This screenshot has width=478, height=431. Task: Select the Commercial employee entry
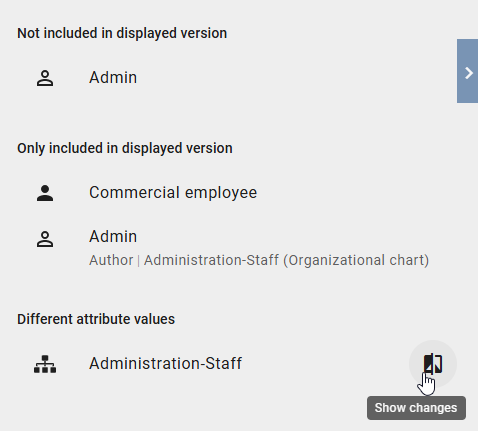(173, 193)
